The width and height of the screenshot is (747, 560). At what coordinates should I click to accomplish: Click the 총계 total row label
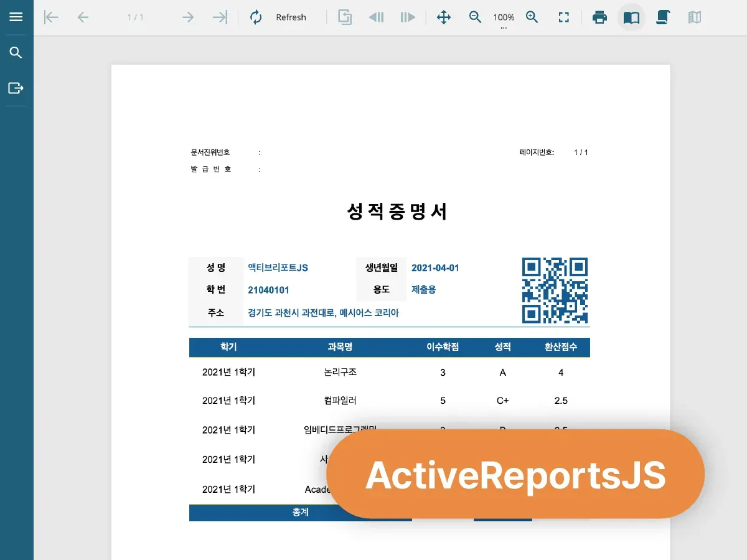tap(301, 512)
